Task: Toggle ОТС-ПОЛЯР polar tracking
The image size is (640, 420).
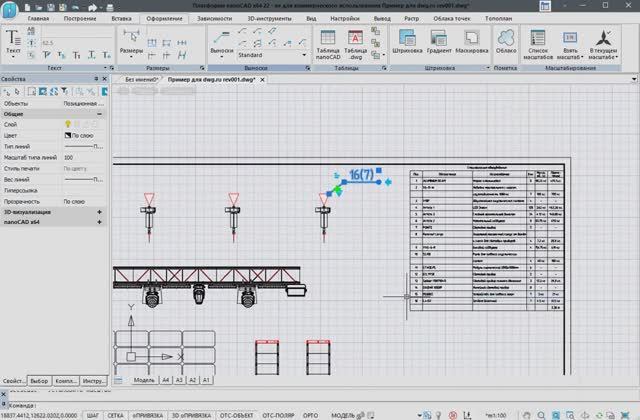Action: click(278, 415)
